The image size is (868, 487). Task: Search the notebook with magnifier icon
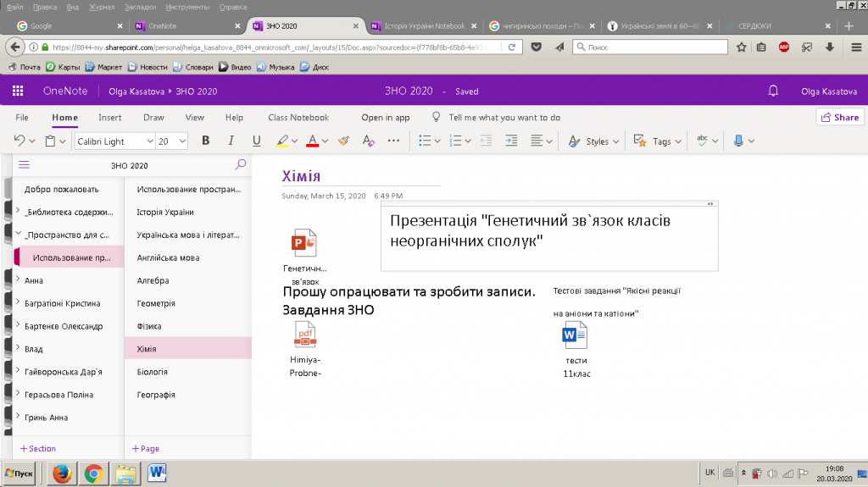click(240, 164)
